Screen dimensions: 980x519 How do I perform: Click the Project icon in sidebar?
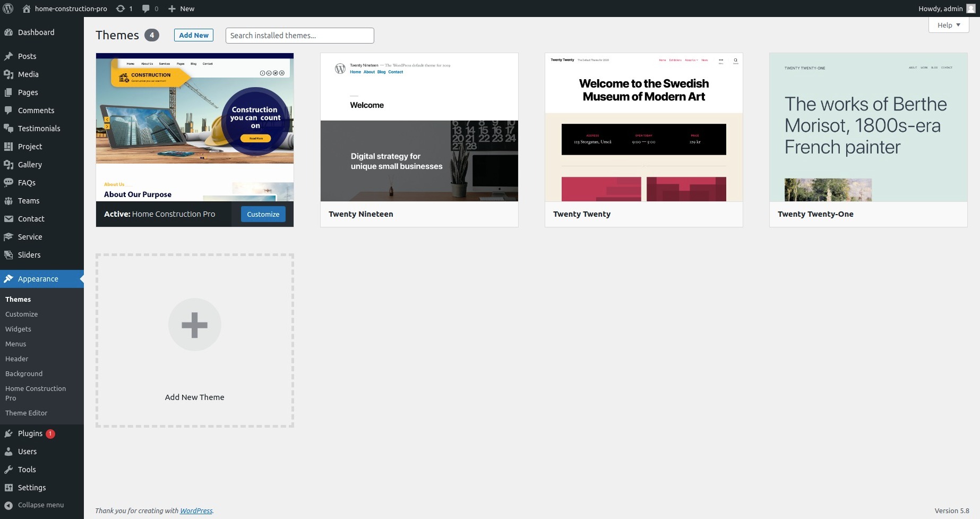click(x=8, y=147)
